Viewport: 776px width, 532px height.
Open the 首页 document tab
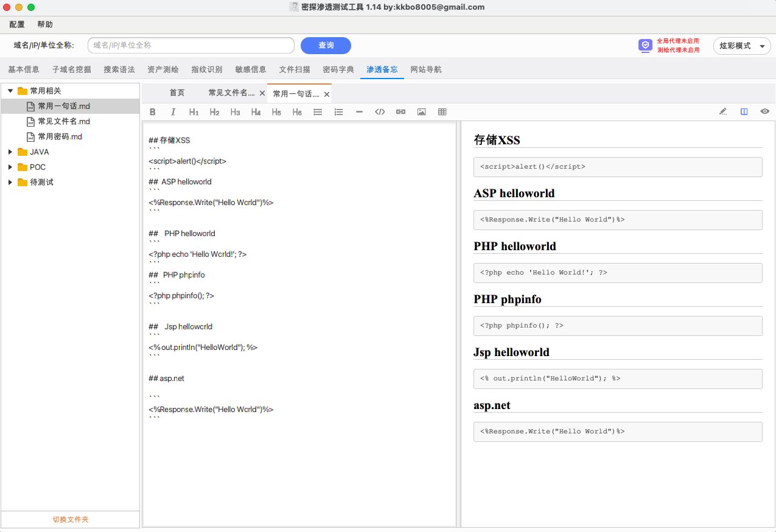pyautogui.click(x=177, y=93)
